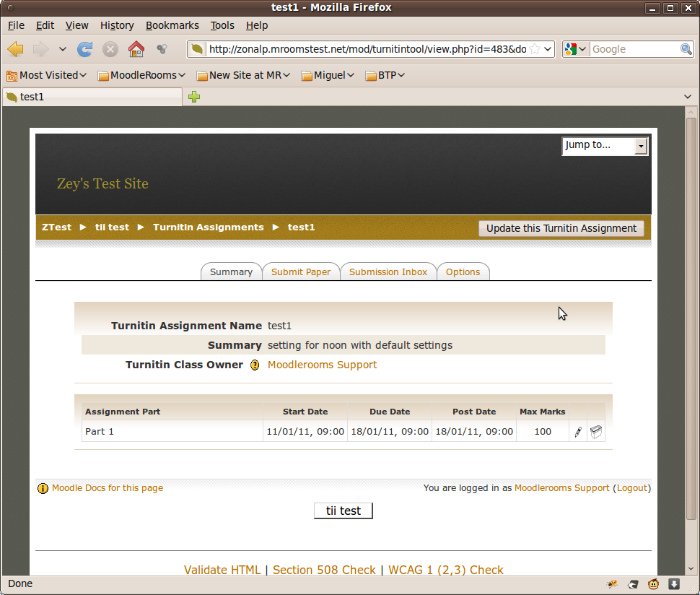
Task: Click the site favicon in address bar
Action: click(x=197, y=49)
